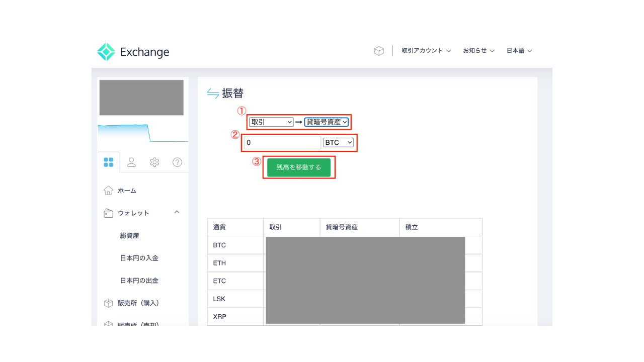Click the wallet icon beside ウォレット
The width and height of the screenshot is (644, 362).
108,213
